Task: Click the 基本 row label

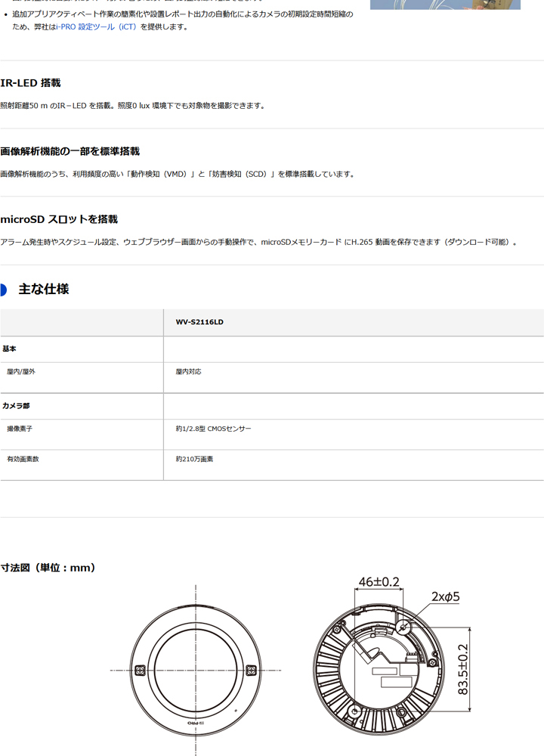Action: coord(9,349)
